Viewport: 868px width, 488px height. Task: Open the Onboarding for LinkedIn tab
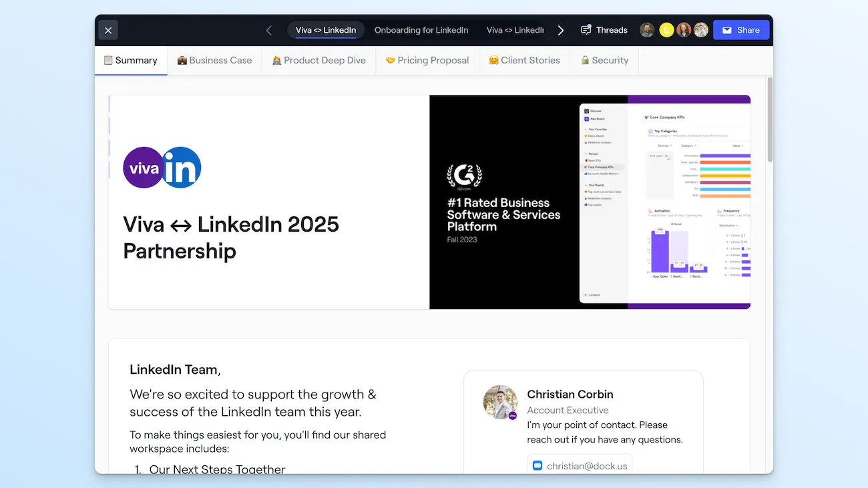point(421,30)
